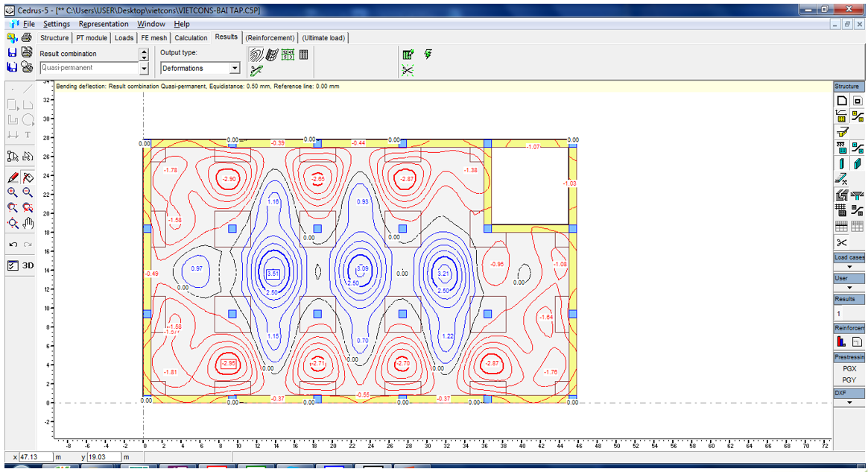Click the slab opening icon in Structure panel
Image resolution: width=868 pixels, height=472 pixels.
(x=858, y=101)
